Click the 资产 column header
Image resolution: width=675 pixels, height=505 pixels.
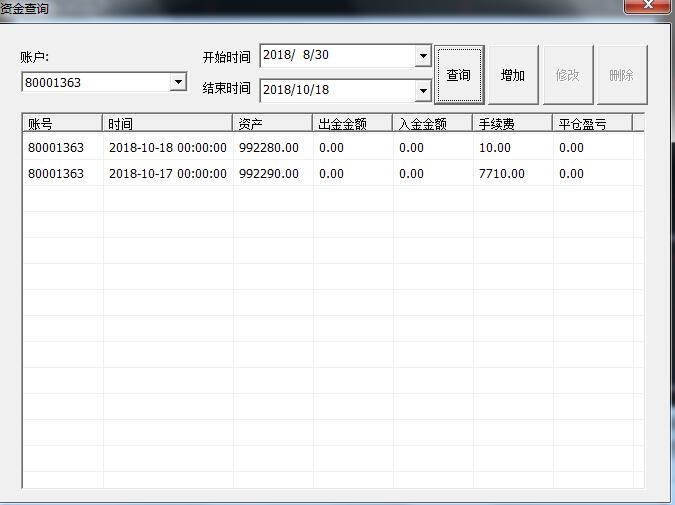(x=272, y=124)
